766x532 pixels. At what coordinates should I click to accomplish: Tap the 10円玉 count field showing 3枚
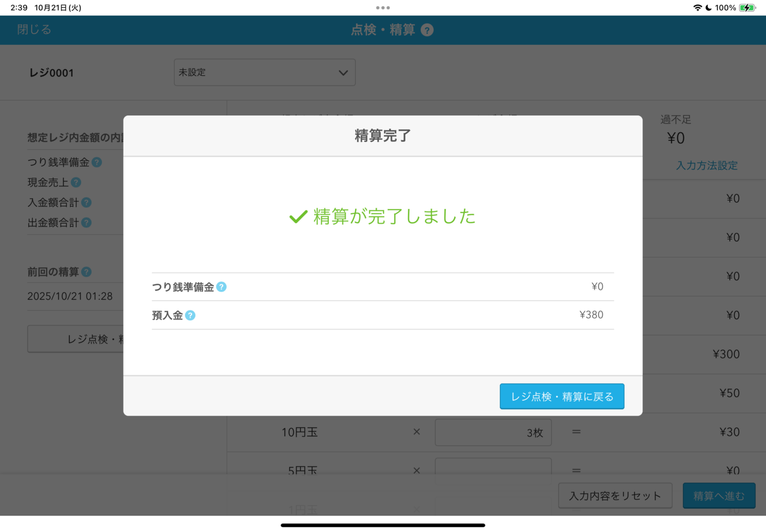pyautogui.click(x=493, y=432)
